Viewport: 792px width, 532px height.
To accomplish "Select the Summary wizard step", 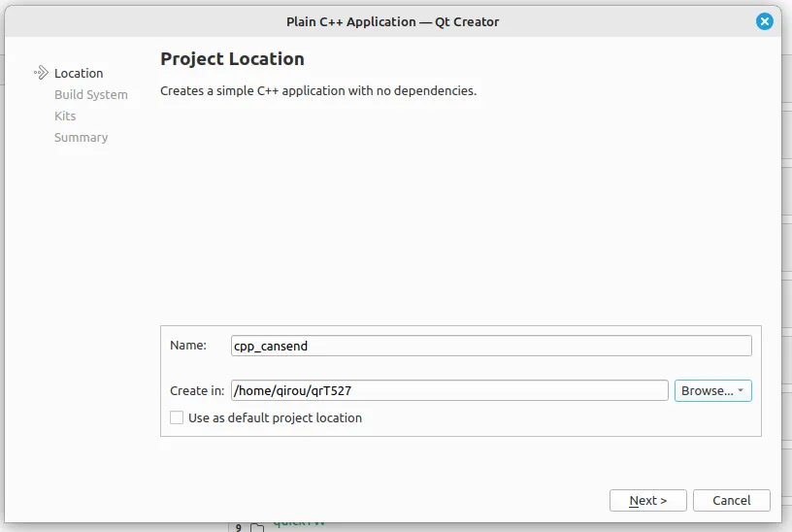I will coord(81,138).
